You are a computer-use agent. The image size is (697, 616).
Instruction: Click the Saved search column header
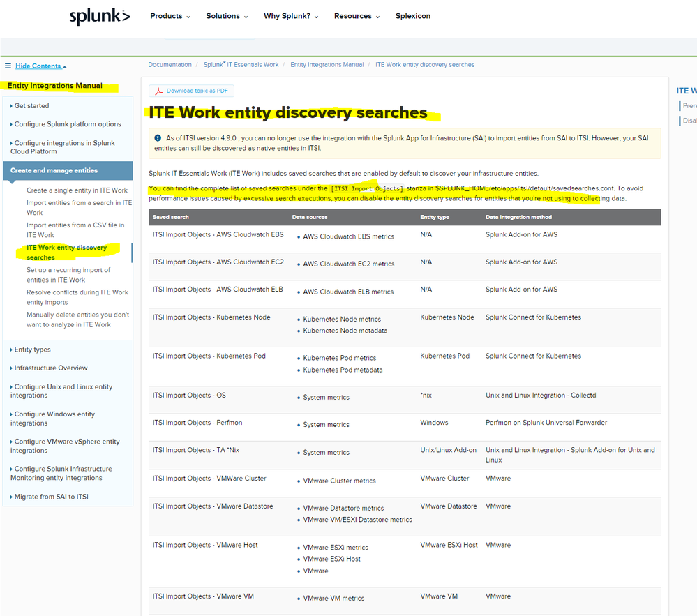point(171,218)
